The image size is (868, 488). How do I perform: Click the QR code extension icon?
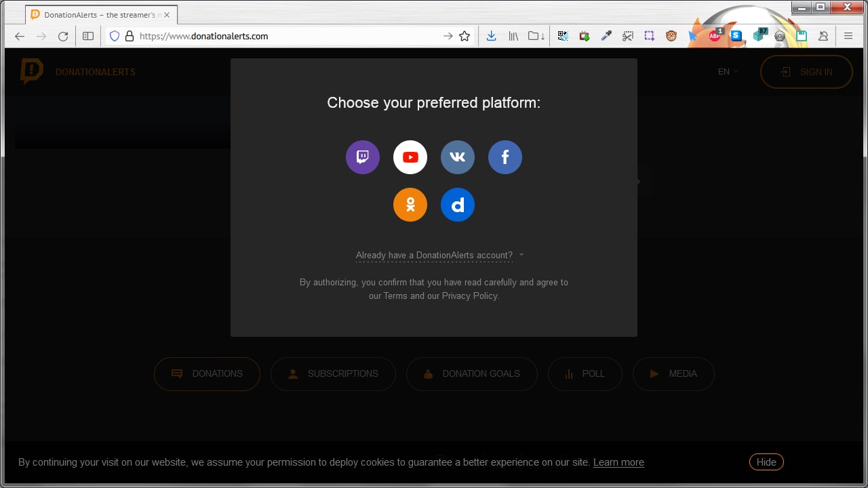(x=563, y=37)
